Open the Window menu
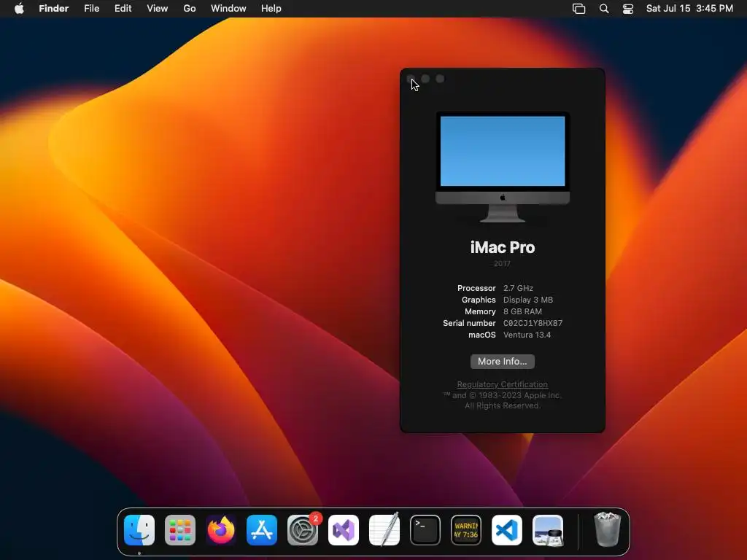The image size is (747, 560). (x=228, y=9)
